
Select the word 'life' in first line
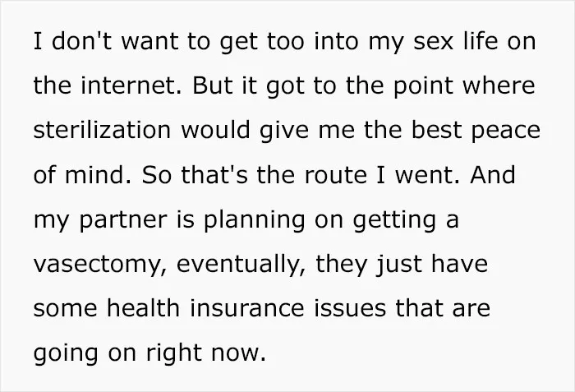point(481,40)
